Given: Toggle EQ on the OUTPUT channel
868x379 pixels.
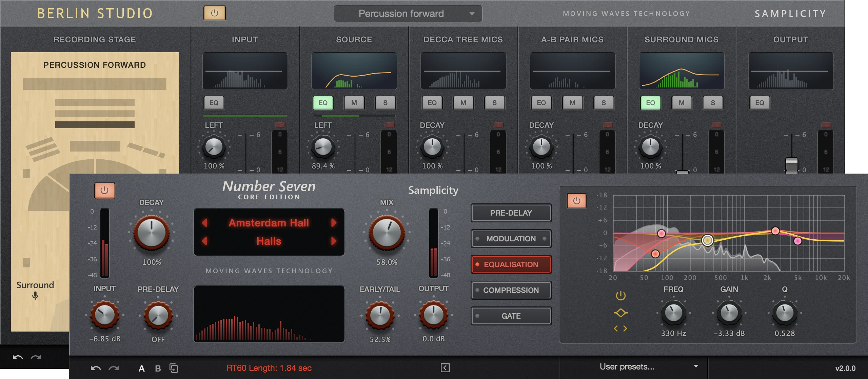Looking at the screenshot, I should (x=759, y=103).
